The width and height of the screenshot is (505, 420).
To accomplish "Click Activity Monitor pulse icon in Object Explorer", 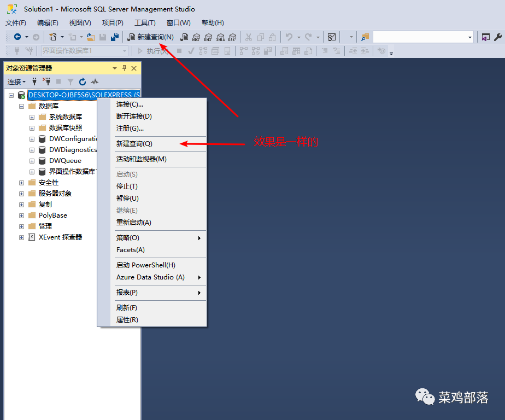I will (95, 82).
